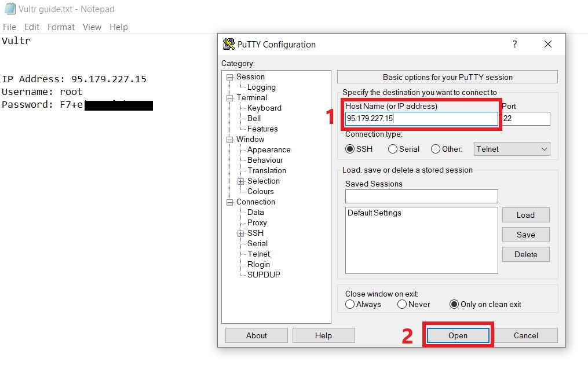The image size is (588, 380).
Task: Open Notepad View menu
Action: [x=92, y=27]
